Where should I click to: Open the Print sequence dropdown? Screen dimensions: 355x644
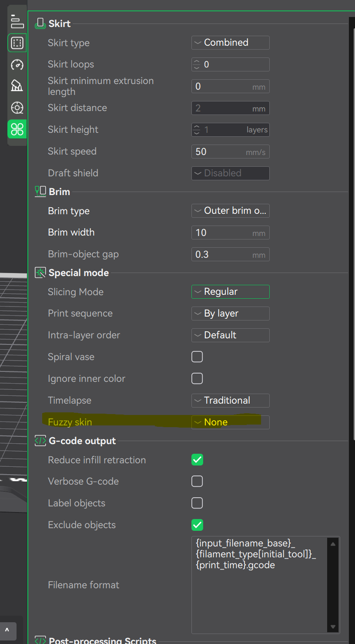pyautogui.click(x=230, y=314)
